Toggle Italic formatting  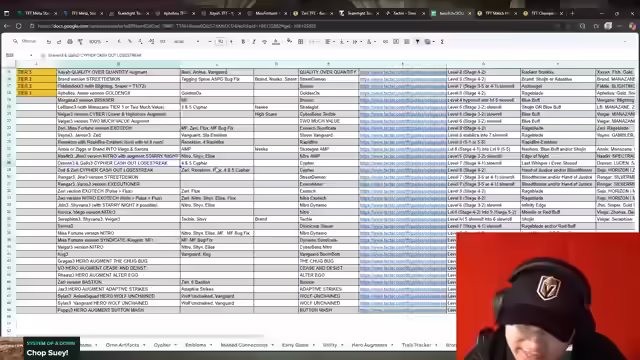coord(254,42)
